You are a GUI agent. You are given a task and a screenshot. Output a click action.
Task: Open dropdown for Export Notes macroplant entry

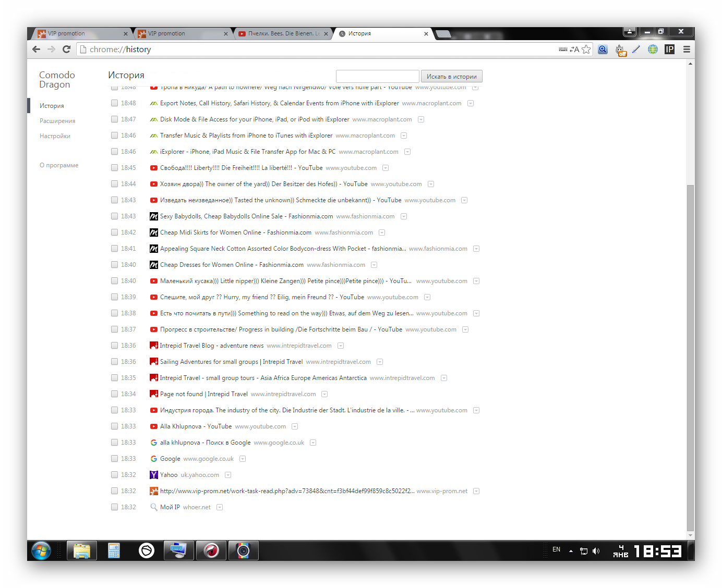click(471, 103)
